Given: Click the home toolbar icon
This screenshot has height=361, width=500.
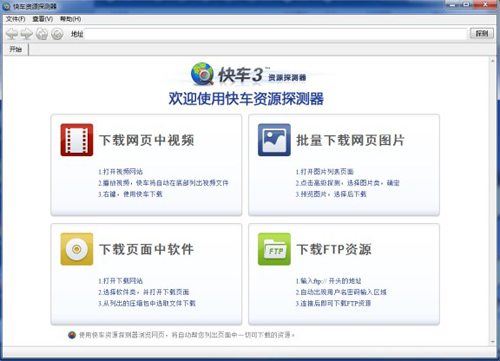Looking at the screenshot, I should [x=42, y=34].
